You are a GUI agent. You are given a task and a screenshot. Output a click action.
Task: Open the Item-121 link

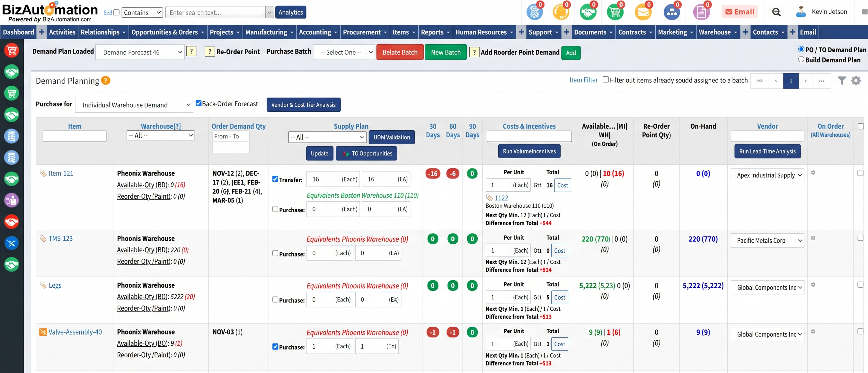[61, 173]
